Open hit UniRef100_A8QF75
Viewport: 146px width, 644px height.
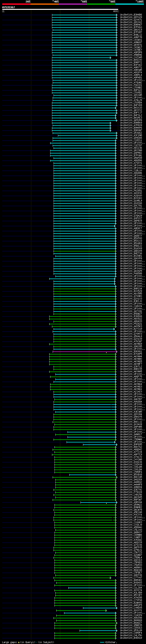(131, 376)
